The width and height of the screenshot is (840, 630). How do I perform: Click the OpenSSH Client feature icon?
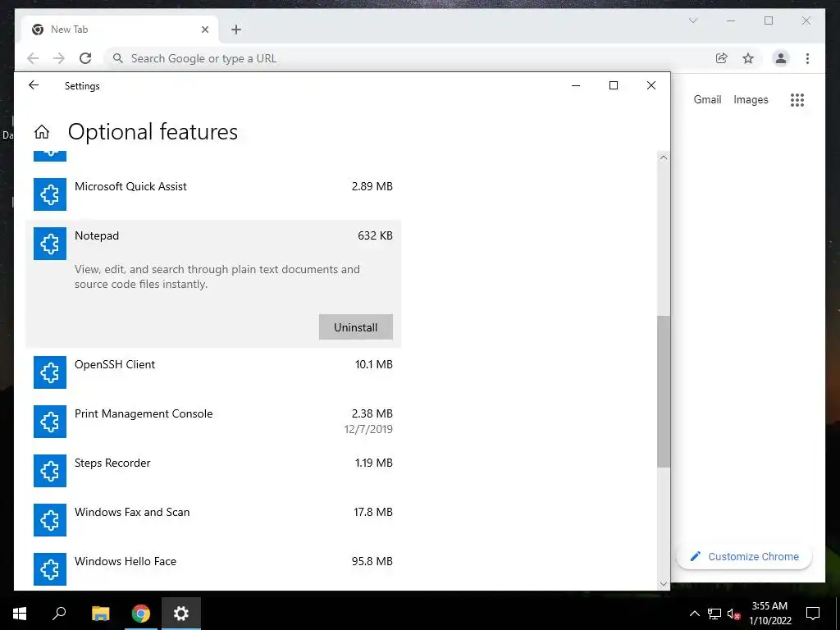pos(50,372)
